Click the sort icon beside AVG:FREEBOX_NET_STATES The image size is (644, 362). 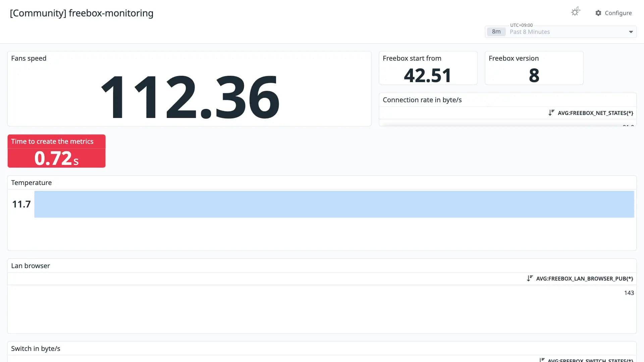(551, 113)
